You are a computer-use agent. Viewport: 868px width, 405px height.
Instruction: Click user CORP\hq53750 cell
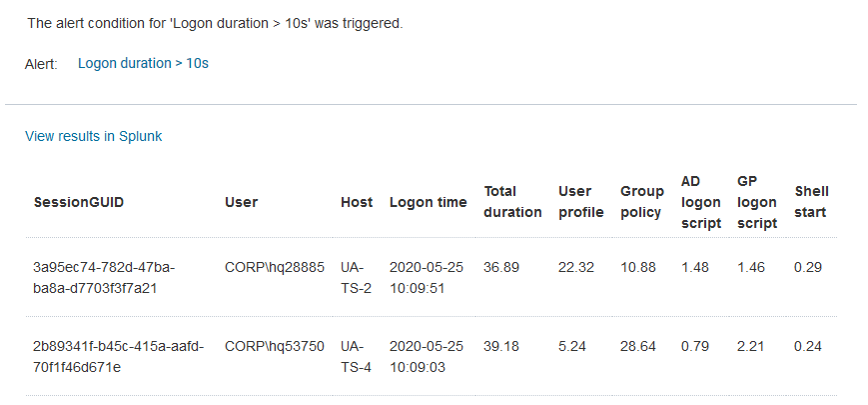[275, 347]
